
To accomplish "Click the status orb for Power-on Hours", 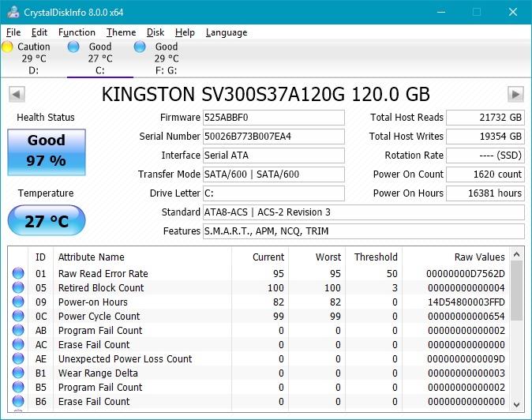I will (18, 302).
